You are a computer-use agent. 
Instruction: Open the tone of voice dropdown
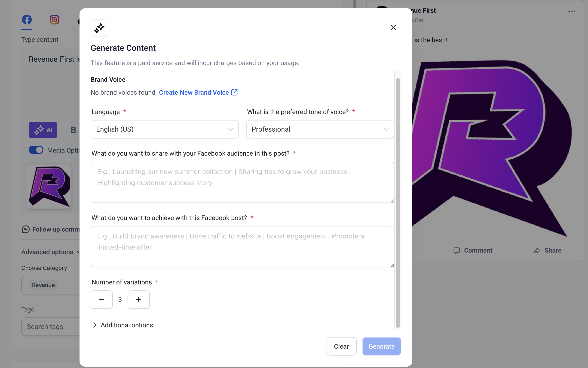click(320, 129)
